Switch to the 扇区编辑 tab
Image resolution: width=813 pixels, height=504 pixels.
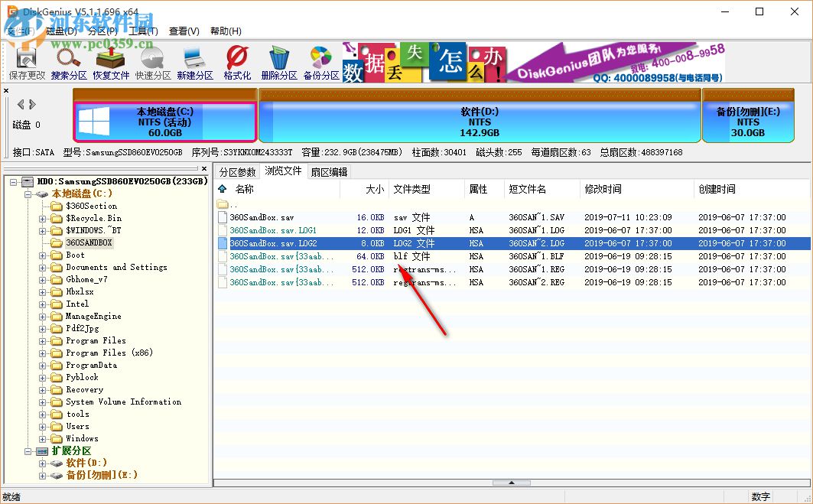[x=330, y=171]
